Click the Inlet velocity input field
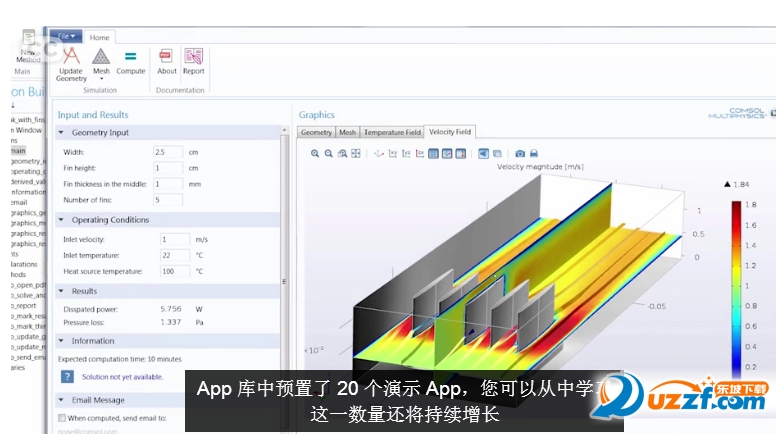Viewport: 776px width, 434px height. click(x=175, y=240)
